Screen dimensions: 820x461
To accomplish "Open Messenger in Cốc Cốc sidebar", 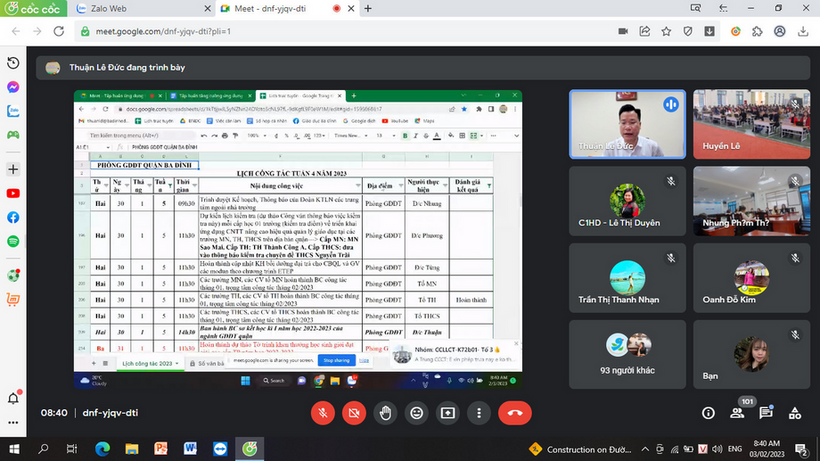I will (13, 87).
